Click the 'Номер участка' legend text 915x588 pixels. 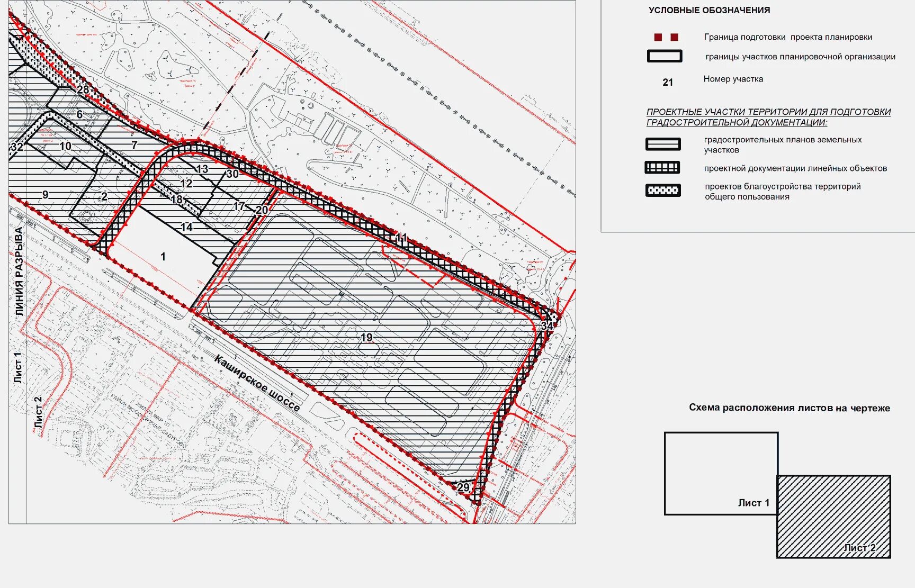pos(733,79)
